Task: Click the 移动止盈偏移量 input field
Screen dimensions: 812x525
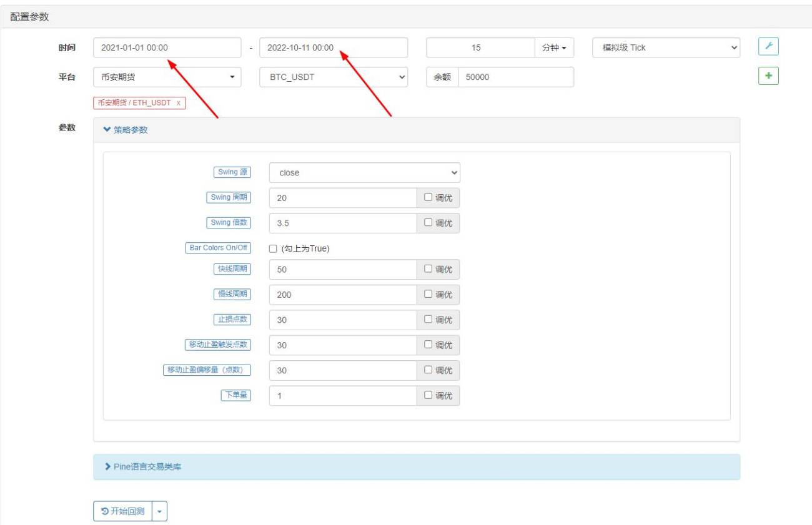Action: [x=343, y=370]
